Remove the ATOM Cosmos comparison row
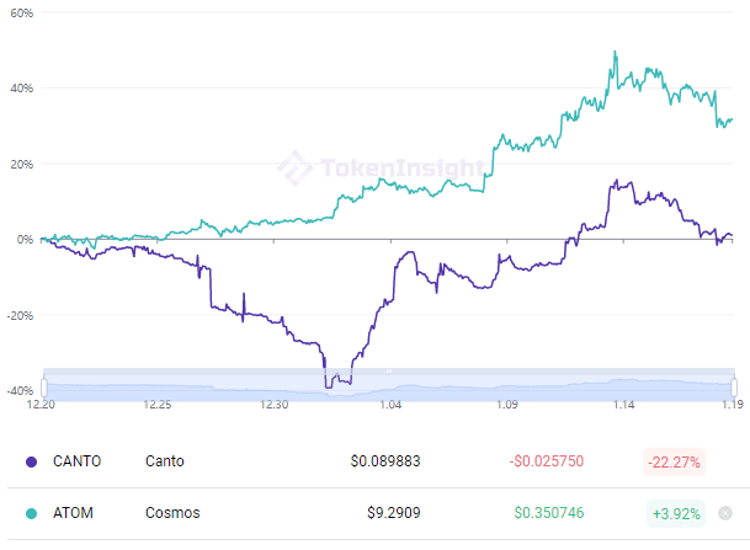Screen dimensions: 750x550 click(x=725, y=513)
